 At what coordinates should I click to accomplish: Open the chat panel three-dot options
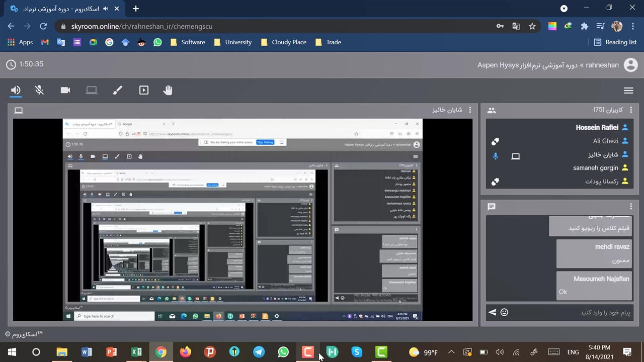[x=631, y=207]
